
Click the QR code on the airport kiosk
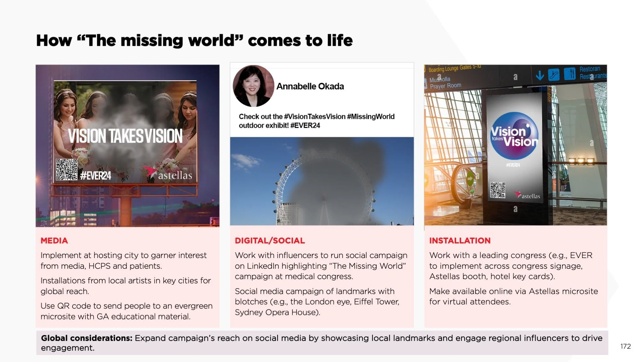(x=498, y=190)
